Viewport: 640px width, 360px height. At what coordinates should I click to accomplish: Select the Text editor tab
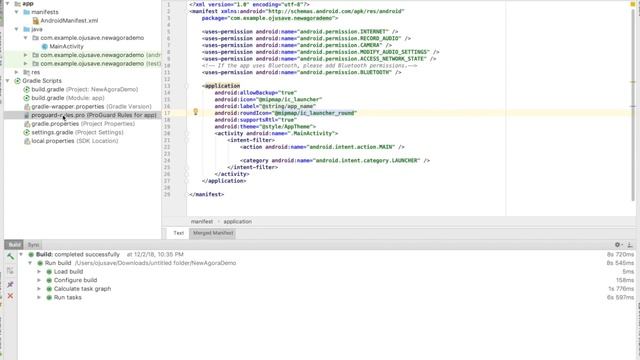178,233
